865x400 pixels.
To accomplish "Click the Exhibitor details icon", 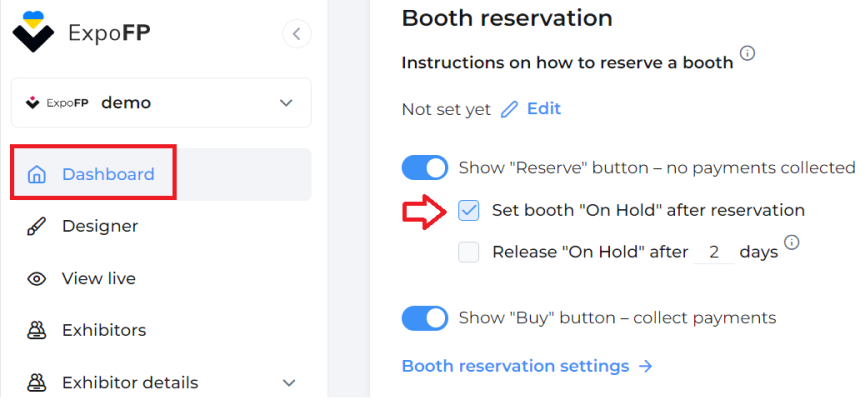I will 36,382.
